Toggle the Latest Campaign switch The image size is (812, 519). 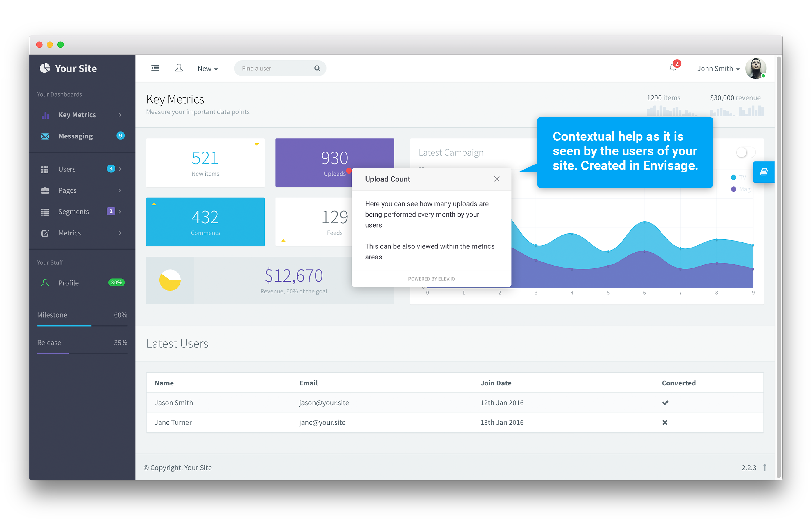745,152
